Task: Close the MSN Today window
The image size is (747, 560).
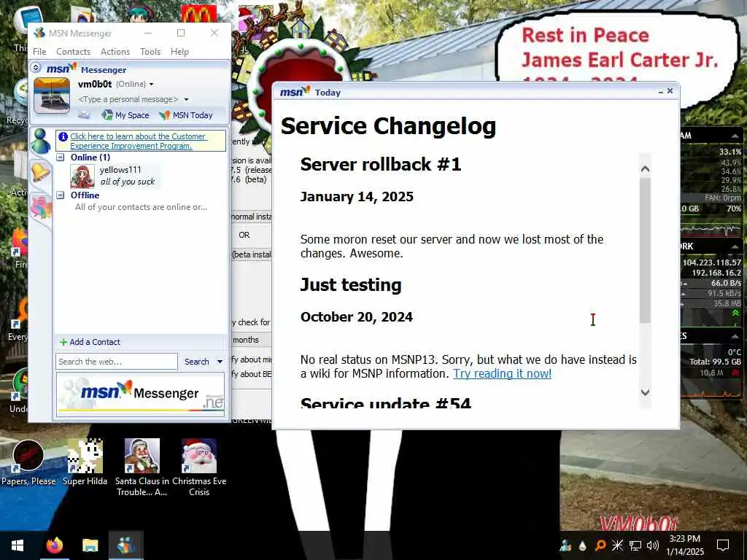Action: coord(670,90)
